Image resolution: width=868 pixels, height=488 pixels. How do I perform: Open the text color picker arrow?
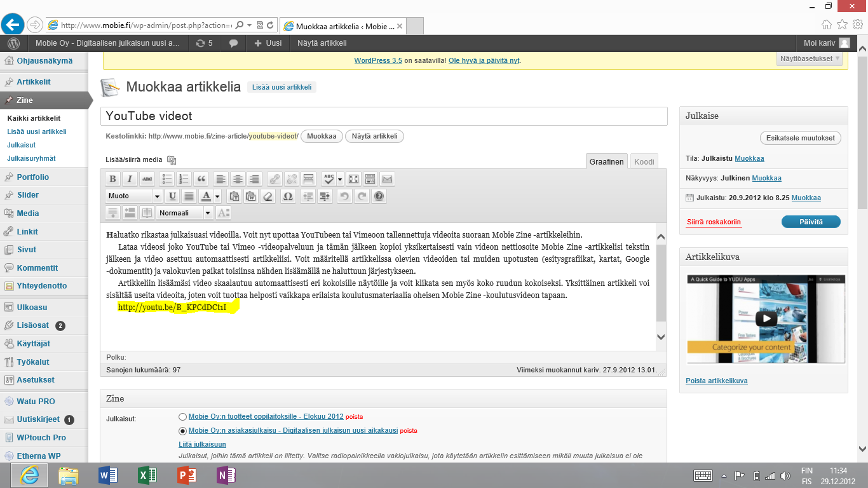(x=217, y=196)
